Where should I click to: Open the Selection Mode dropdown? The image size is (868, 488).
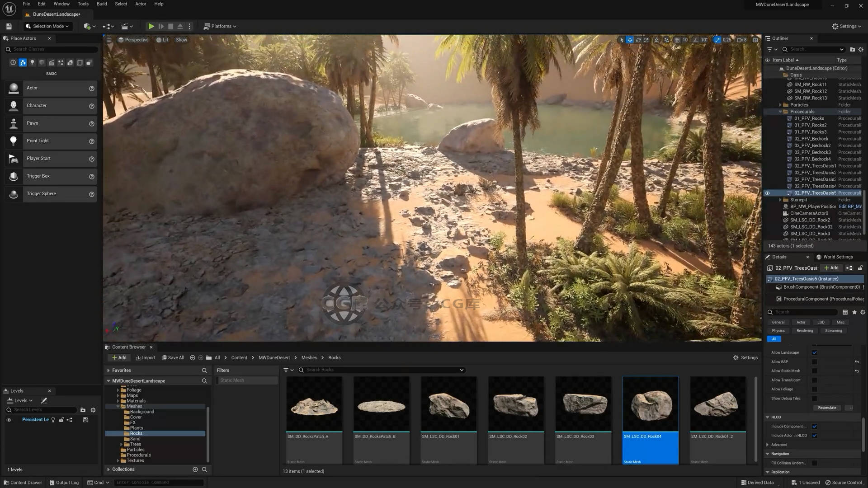tap(48, 26)
